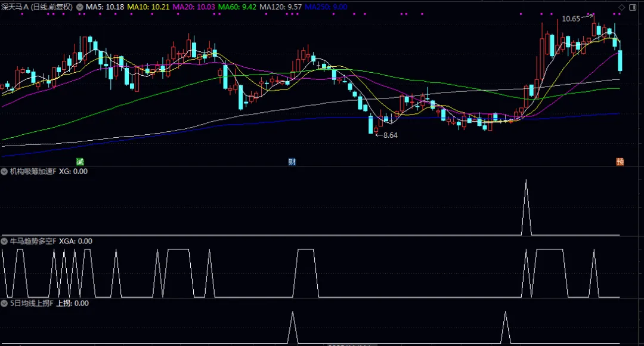
Task: Click the XGA: 0.00 value
Action: 76,241
